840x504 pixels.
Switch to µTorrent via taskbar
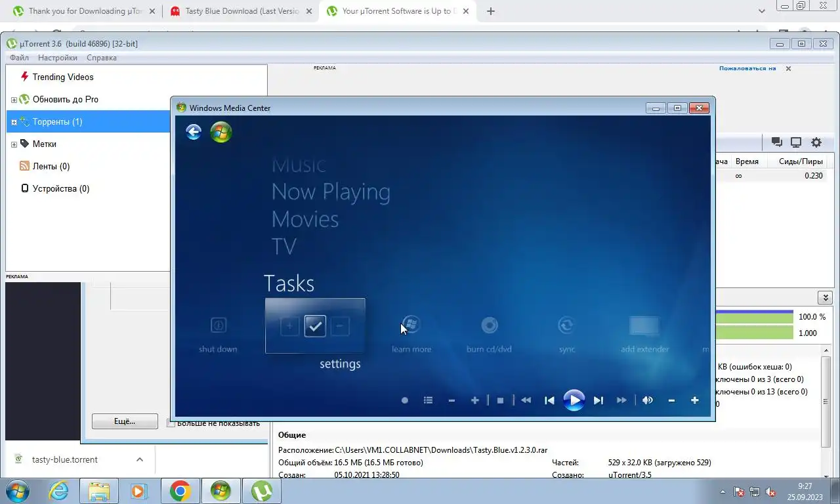coord(262,491)
